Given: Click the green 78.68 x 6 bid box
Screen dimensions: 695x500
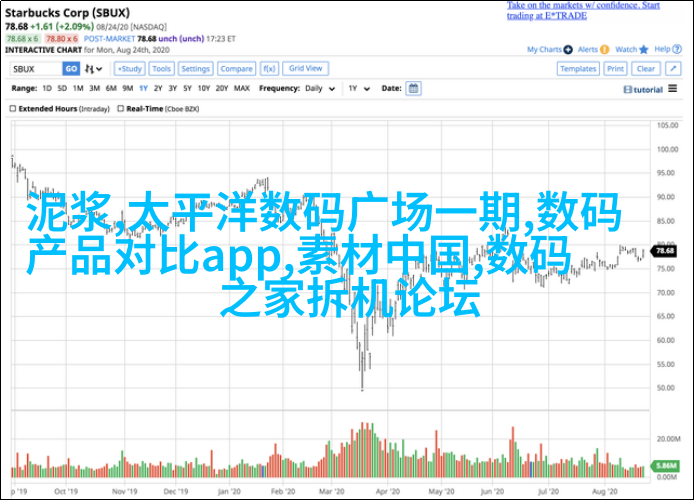Looking at the screenshot, I should pos(23,39).
